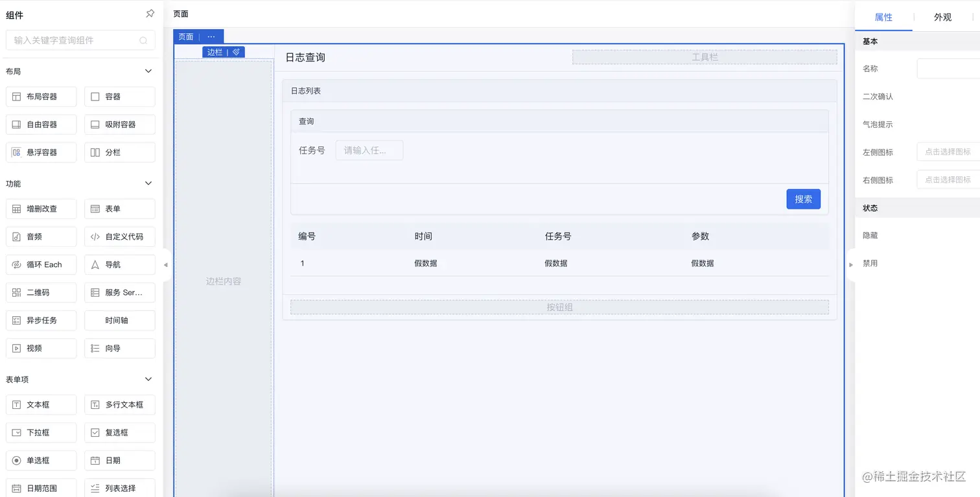Select the 自定义代码 custom code component
Viewport: 980px width, 497px height.
[120, 237]
